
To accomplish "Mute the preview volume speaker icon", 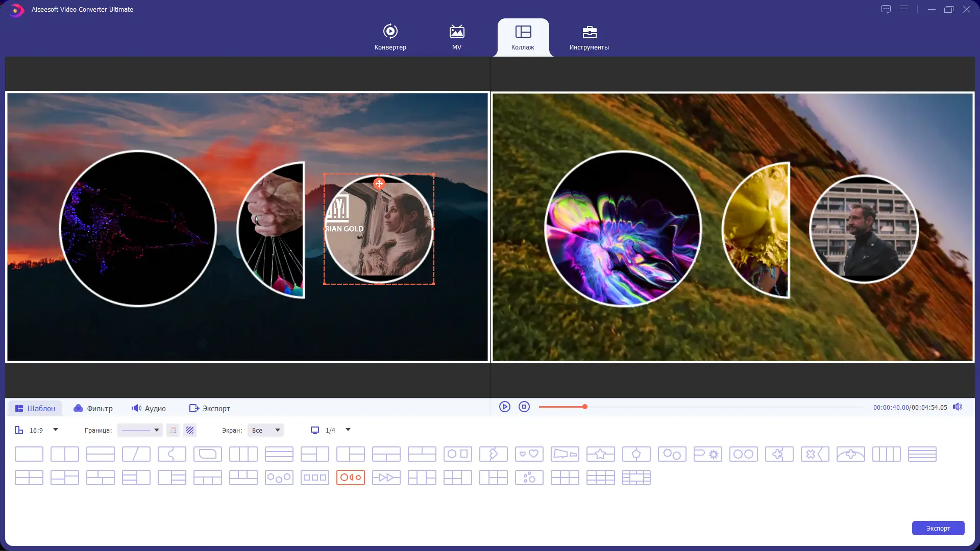I will 957,407.
